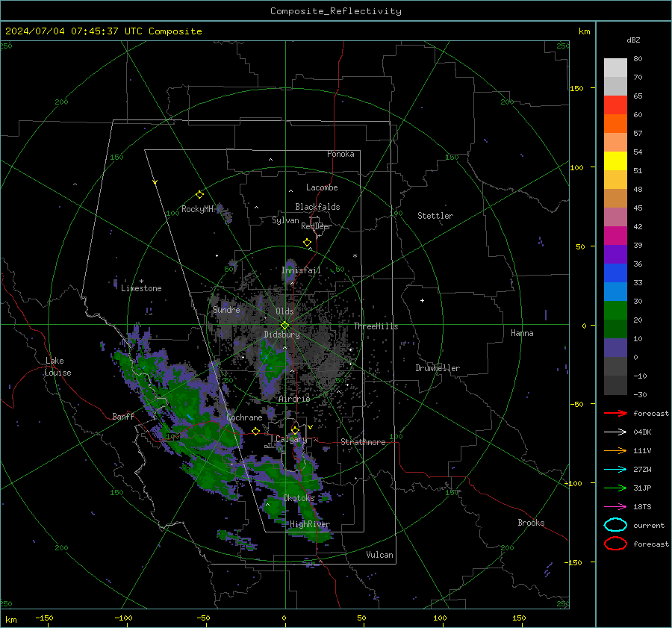This screenshot has width=672, height=628.
Task: Click the yellow diamond marker near RockyMH
Action: [x=199, y=195]
